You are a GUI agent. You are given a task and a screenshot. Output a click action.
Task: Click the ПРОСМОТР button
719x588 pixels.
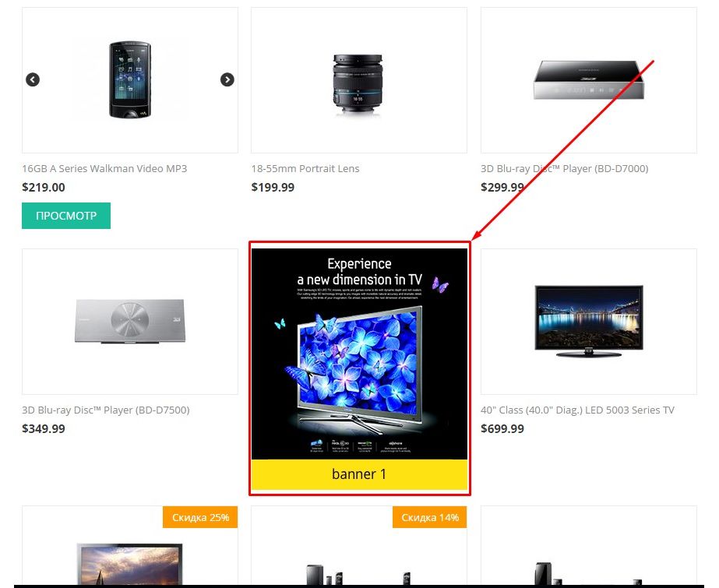point(66,216)
